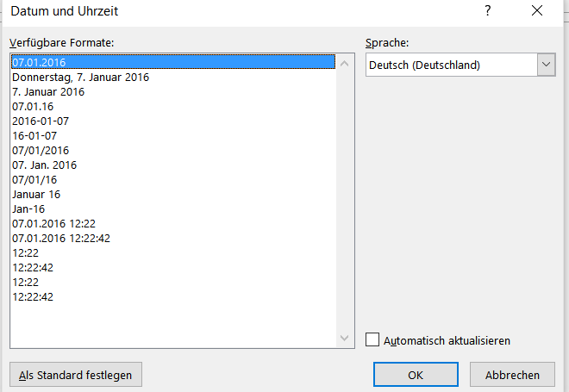The image size is (569, 392).
Task: Enable Automatisch aktualisieren checkbox
Action: [372, 340]
